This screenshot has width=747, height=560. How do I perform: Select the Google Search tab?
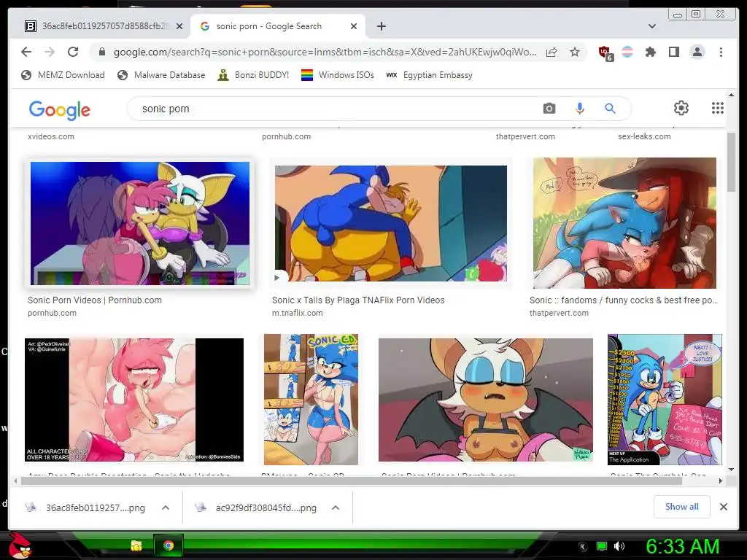[x=277, y=26]
